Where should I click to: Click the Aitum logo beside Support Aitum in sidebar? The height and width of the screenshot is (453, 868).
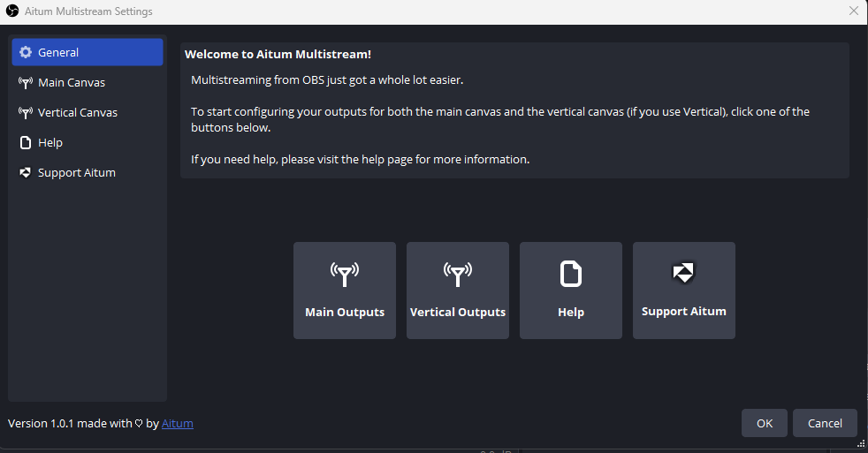(26, 172)
